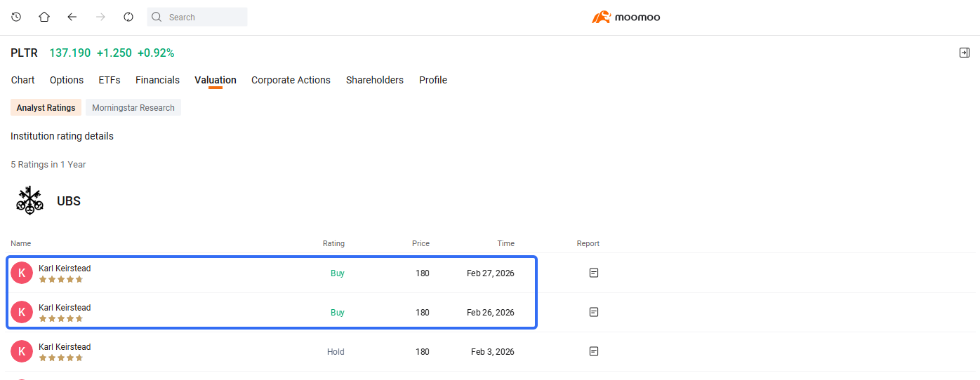The image size is (980, 380).
Task: Open the Options tab
Action: click(67, 80)
